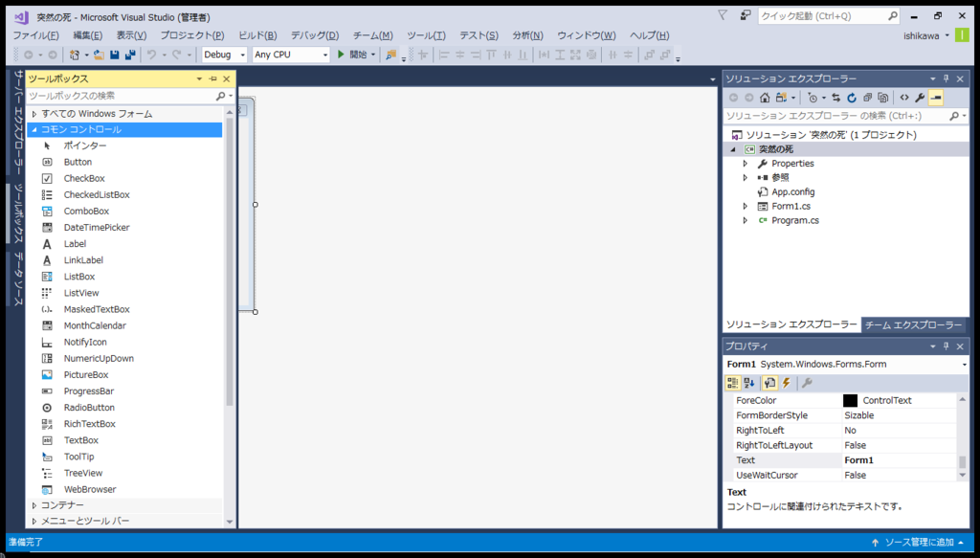
Task: Click the Button control icon in Toolbox
Action: pos(47,162)
